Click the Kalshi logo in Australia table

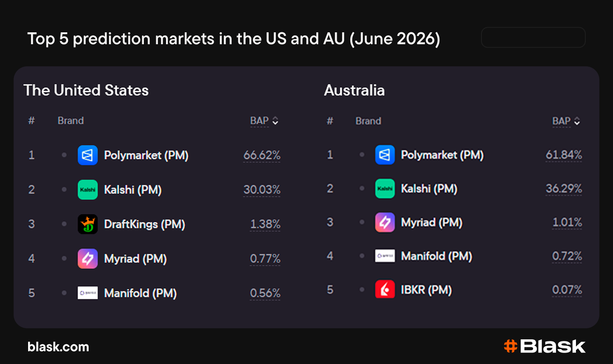(x=385, y=188)
